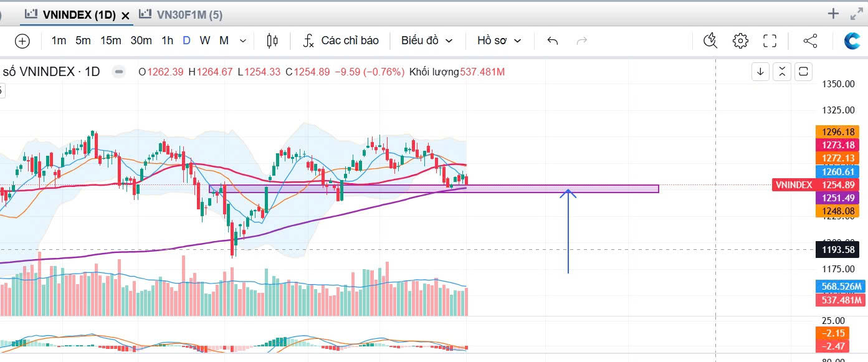The width and height of the screenshot is (868, 362).
Task: Select the 1m timeframe
Action: (x=59, y=41)
